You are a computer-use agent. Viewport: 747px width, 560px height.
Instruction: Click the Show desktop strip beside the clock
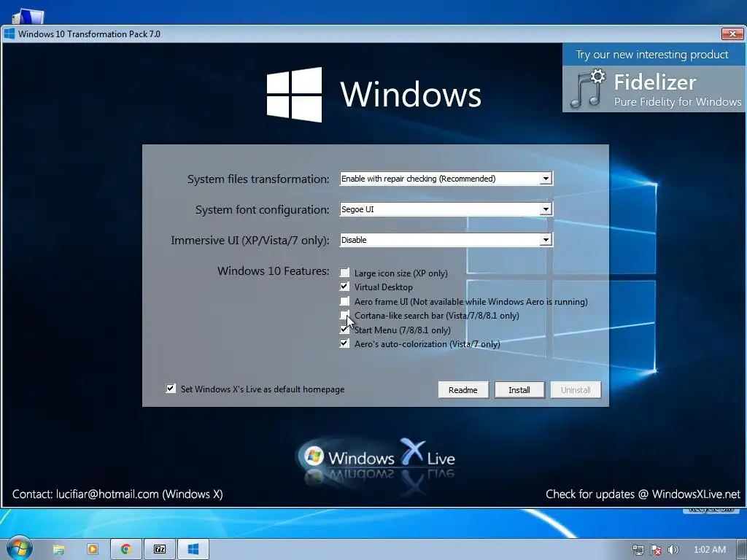742,550
